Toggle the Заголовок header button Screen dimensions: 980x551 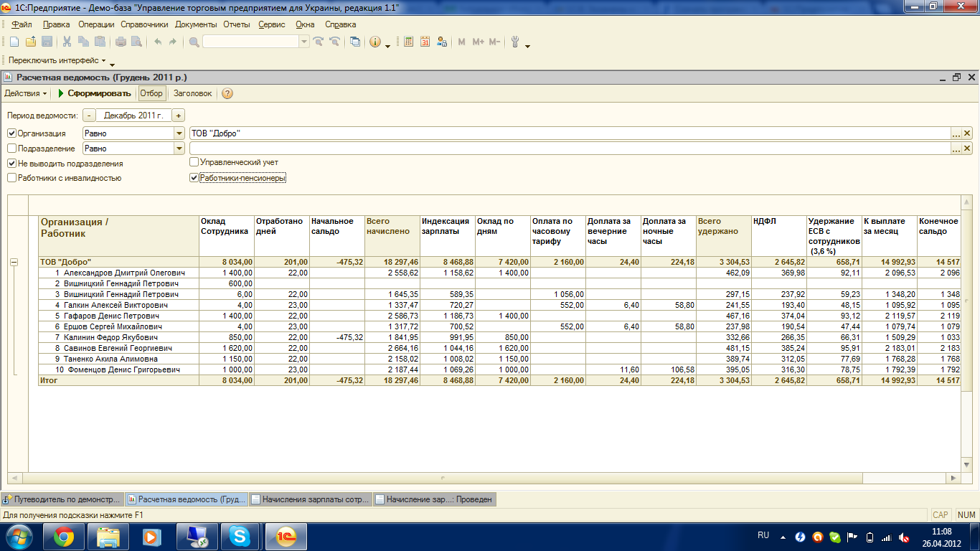coord(193,93)
